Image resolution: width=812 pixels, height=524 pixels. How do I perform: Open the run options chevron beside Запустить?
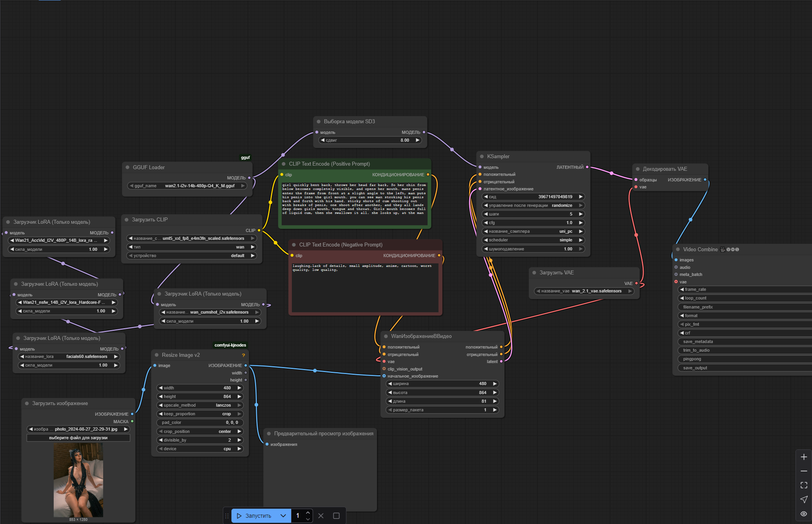coord(283,516)
